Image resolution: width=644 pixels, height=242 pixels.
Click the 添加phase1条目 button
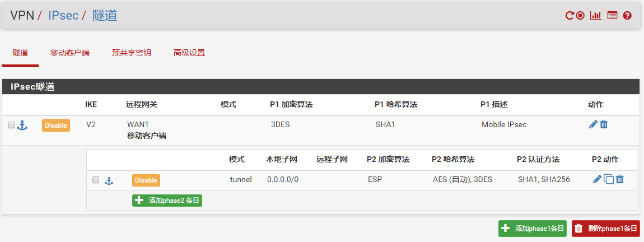tap(533, 229)
